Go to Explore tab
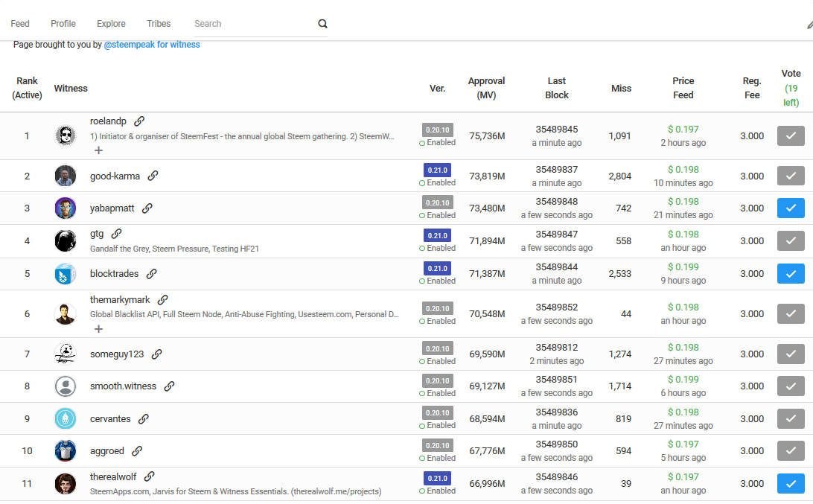This screenshot has height=504, width=813. pos(111,24)
